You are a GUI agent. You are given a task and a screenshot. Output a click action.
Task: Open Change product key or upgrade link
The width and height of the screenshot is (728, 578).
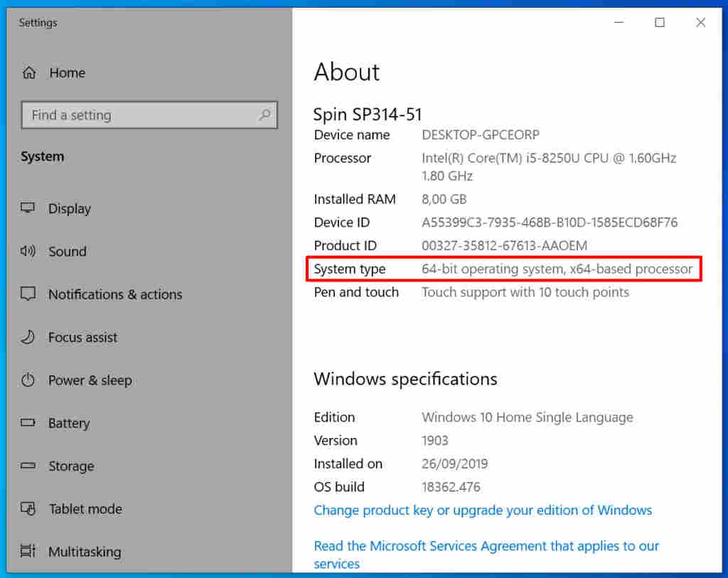[x=483, y=510]
